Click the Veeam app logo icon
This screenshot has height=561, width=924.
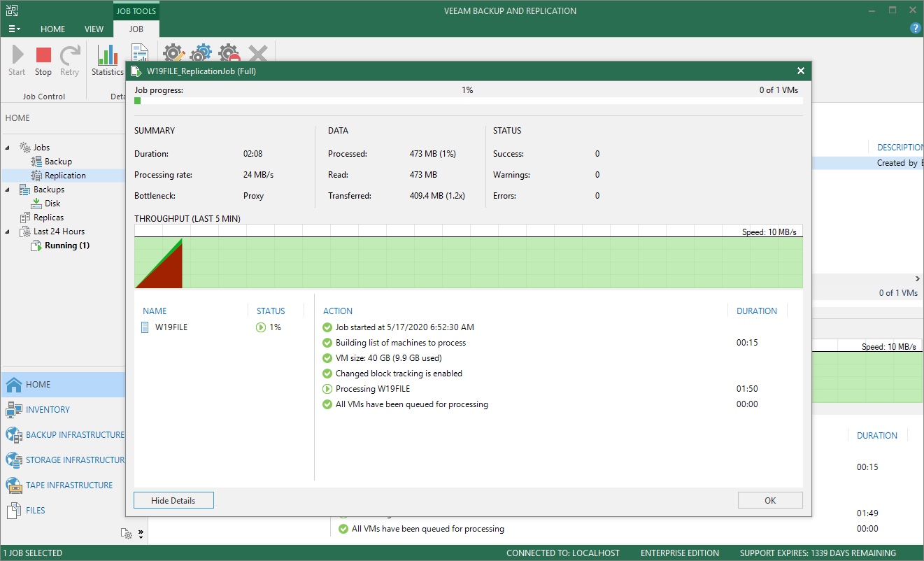coord(12,10)
